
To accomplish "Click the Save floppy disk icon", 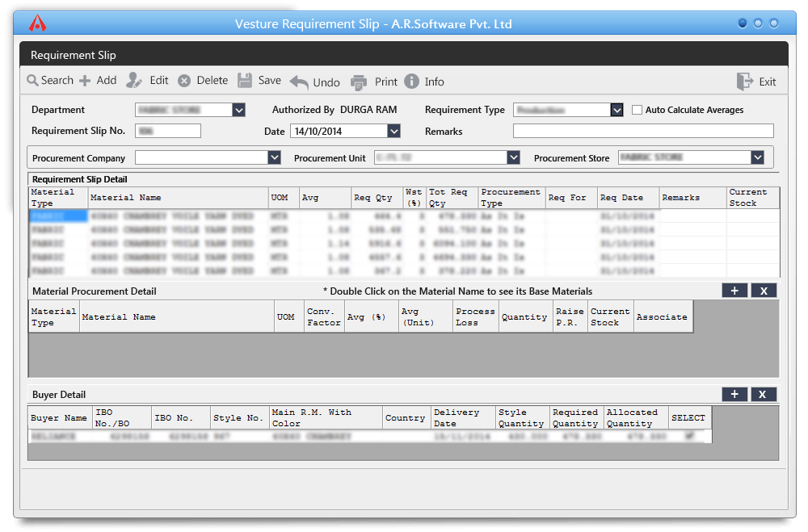I will (245, 81).
